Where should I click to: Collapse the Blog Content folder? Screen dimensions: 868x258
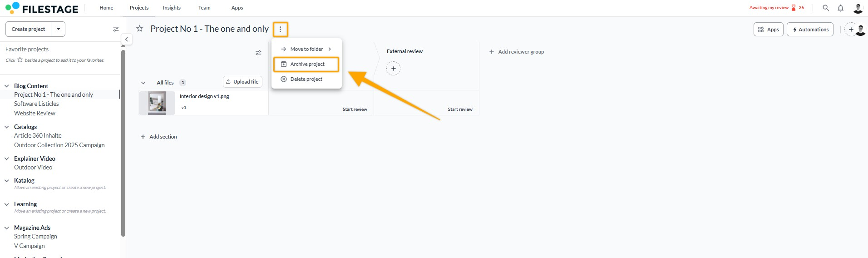7,86
